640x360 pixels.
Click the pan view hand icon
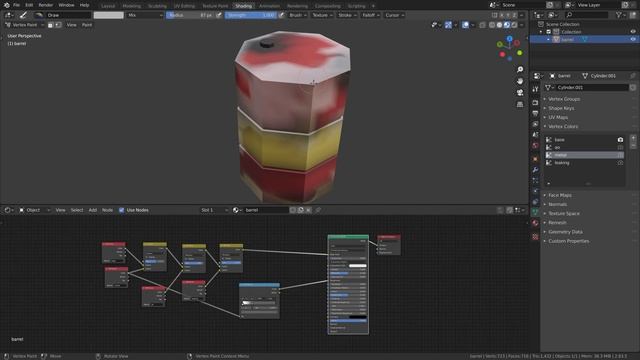tap(520, 81)
